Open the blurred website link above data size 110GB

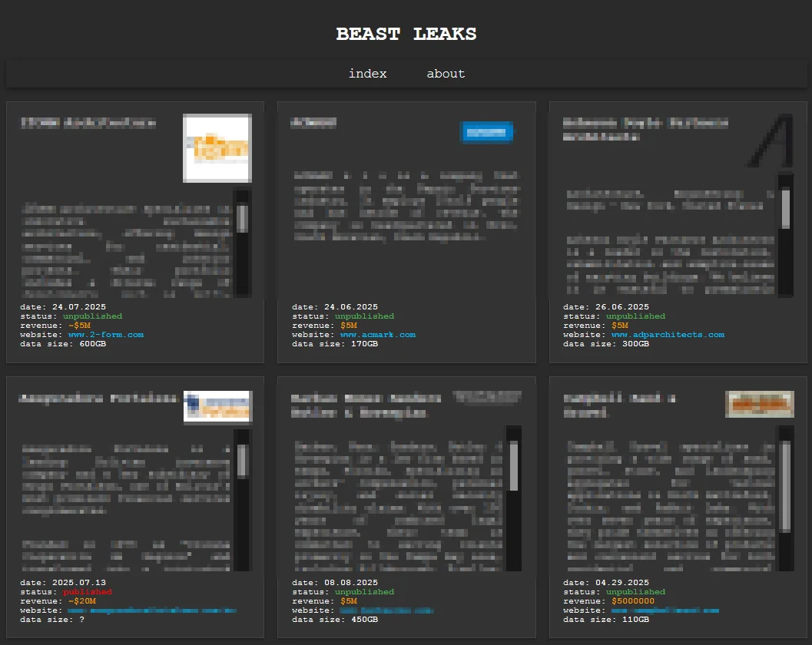[665, 610]
